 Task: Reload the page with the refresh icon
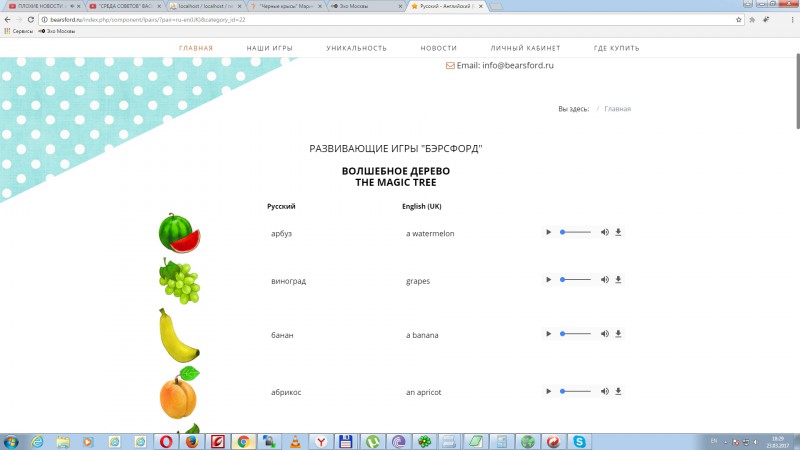tap(31, 19)
